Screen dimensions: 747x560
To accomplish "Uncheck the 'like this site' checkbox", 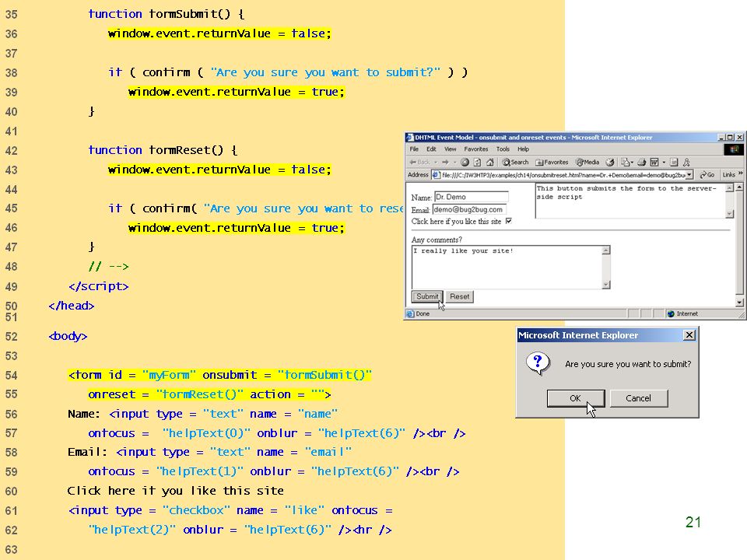I will pos(509,221).
